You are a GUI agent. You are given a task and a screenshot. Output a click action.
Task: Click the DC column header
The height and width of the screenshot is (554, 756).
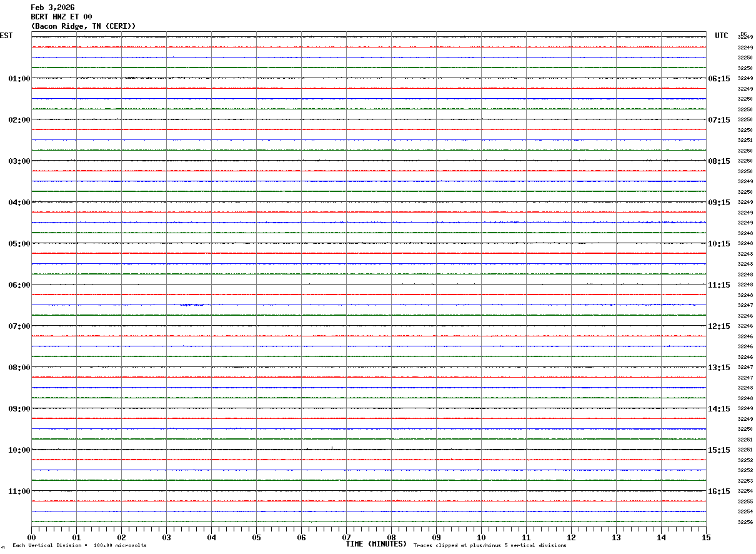point(744,34)
